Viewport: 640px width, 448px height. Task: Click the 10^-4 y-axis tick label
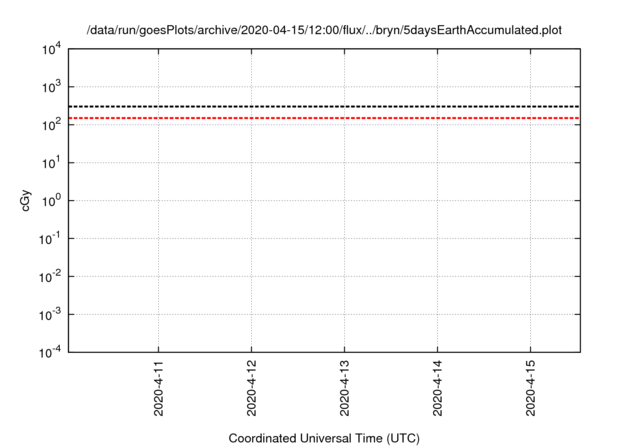(x=50, y=351)
